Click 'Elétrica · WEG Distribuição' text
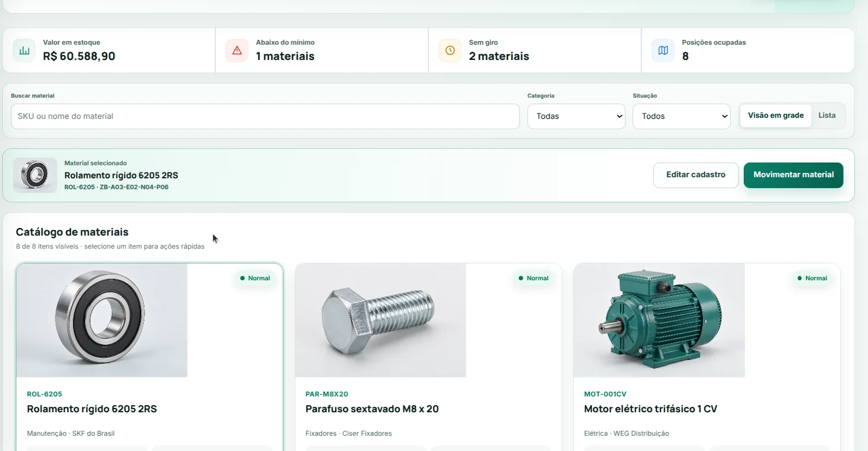This screenshot has height=451, width=868. click(x=627, y=434)
